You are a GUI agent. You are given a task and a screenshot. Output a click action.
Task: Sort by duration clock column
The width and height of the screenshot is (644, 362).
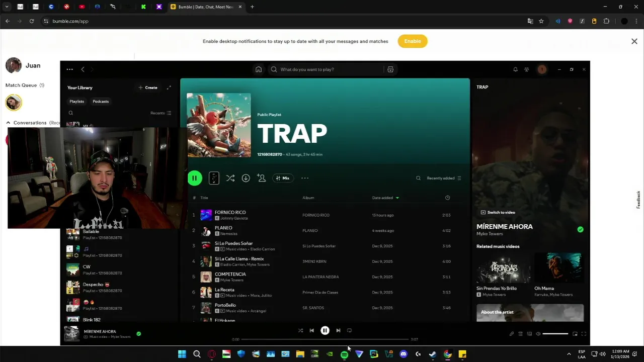(x=447, y=198)
